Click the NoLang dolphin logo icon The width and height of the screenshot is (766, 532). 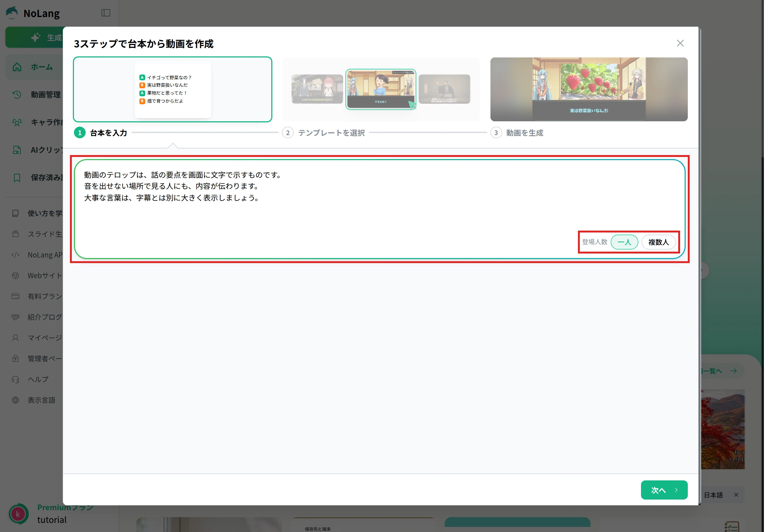(12, 13)
